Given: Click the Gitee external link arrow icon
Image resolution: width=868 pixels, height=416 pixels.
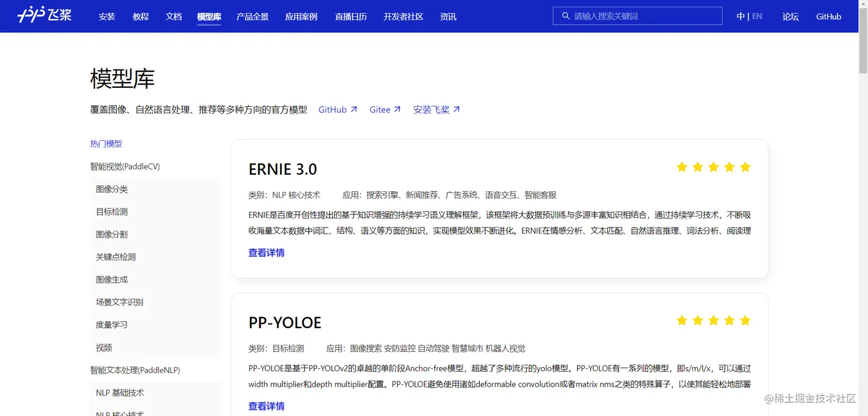Looking at the screenshot, I should pos(397,109).
